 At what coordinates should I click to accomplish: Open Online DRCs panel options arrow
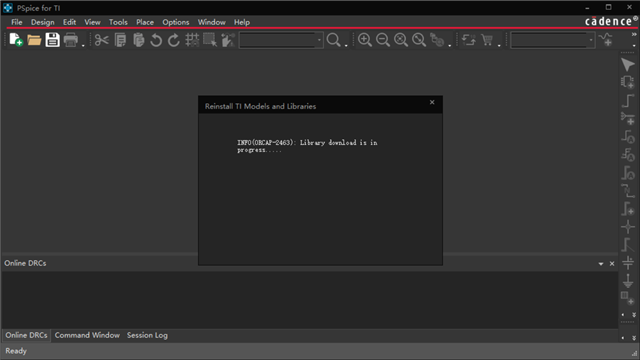[x=601, y=264]
